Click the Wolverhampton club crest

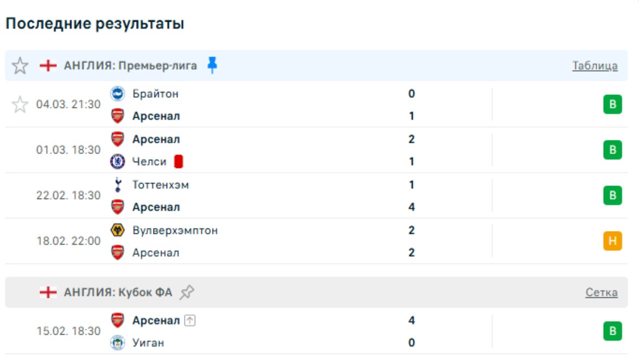pos(117,231)
